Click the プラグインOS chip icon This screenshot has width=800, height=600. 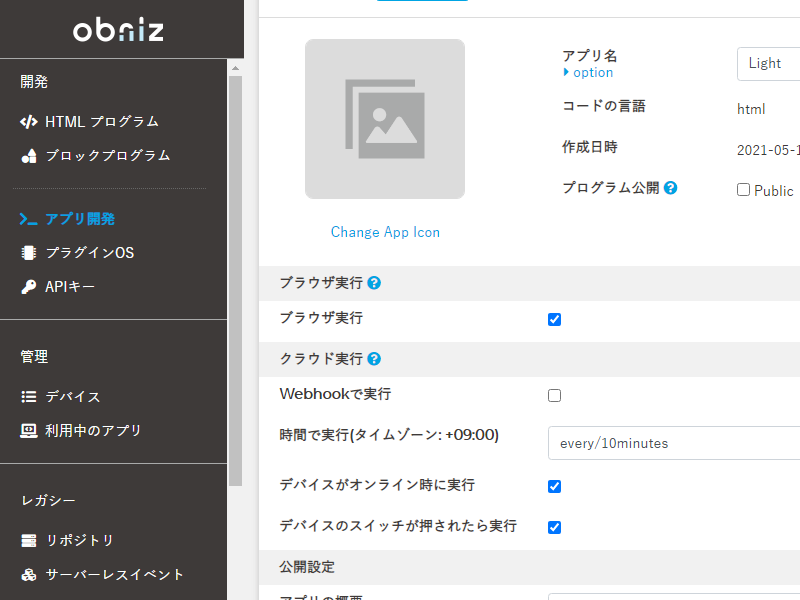(29, 253)
